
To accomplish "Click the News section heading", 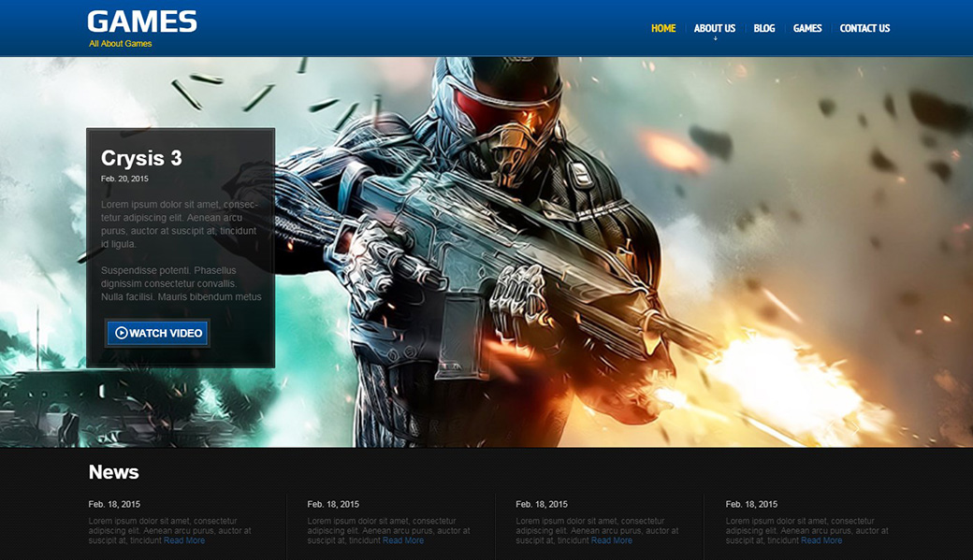I will [113, 472].
